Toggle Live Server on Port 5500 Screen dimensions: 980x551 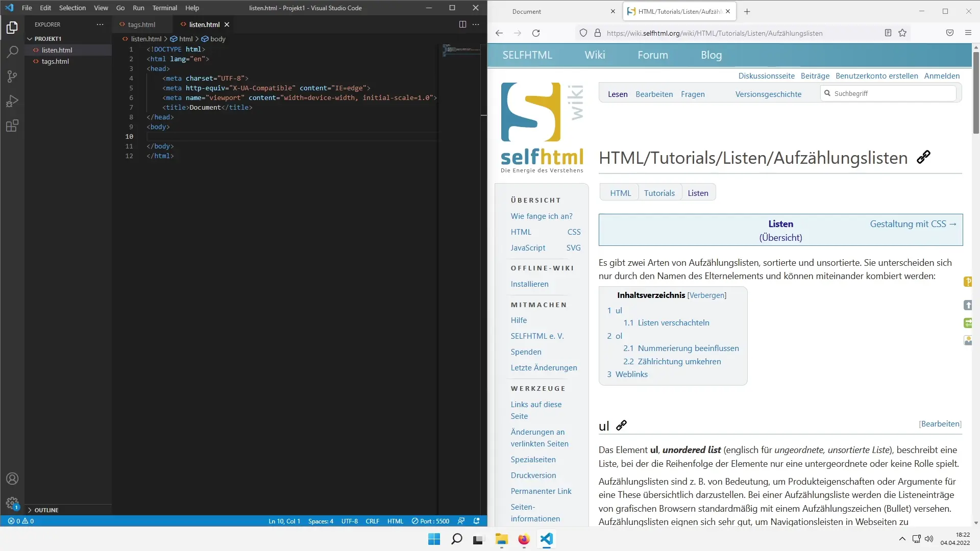point(431,521)
